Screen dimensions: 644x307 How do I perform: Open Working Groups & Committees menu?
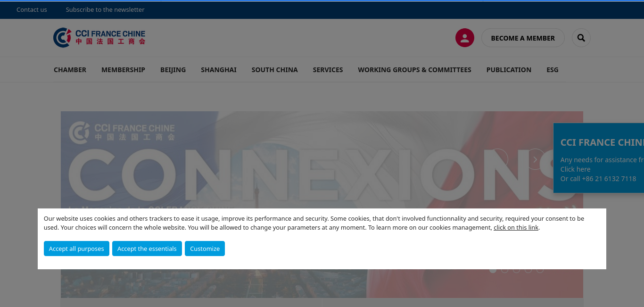tap(414, 70)
